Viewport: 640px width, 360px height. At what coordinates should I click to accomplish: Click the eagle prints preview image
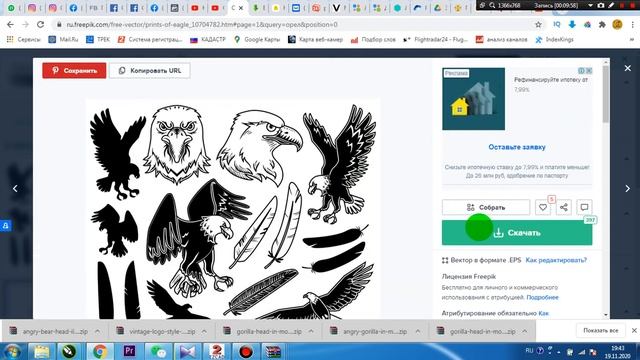[x=233, y=208]
